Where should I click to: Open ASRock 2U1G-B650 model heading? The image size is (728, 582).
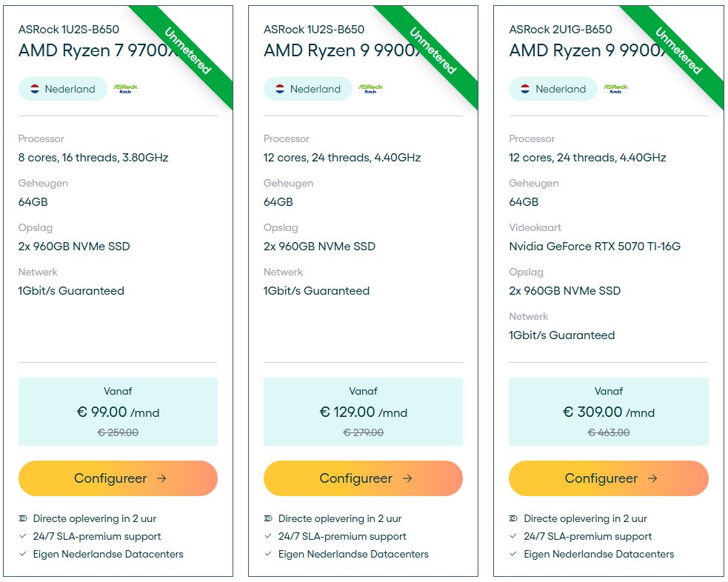(x=561, y=29)
